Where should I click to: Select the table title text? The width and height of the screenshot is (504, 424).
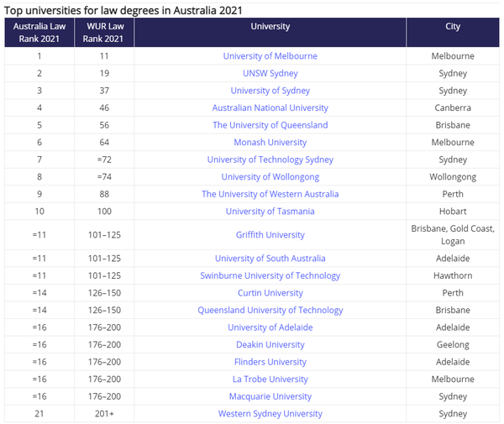coord(123,11)
